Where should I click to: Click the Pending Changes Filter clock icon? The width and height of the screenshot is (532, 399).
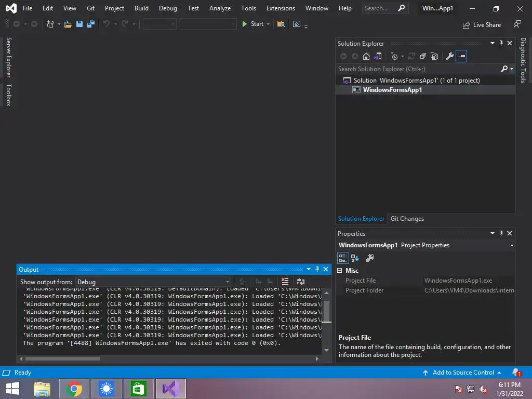tap(394, 56)
